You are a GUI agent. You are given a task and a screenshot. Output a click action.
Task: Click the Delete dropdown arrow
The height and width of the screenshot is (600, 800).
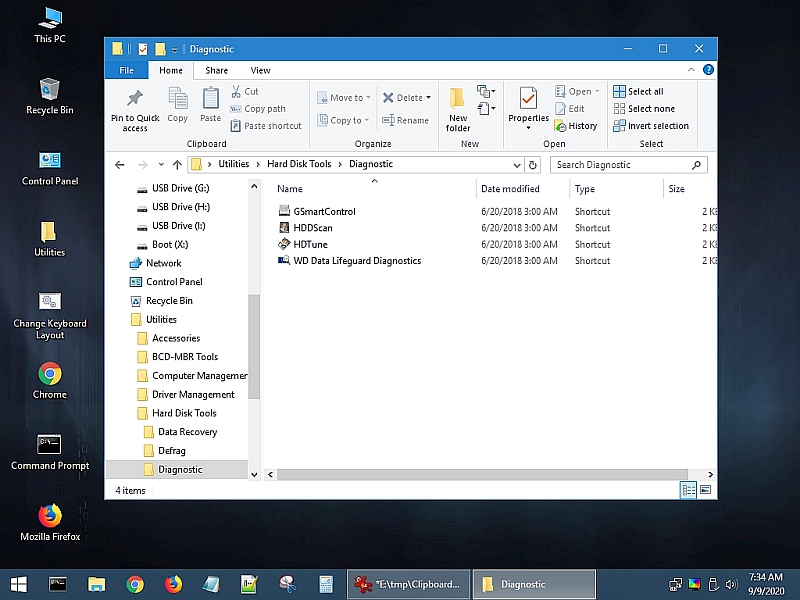[x=429, y=97]
